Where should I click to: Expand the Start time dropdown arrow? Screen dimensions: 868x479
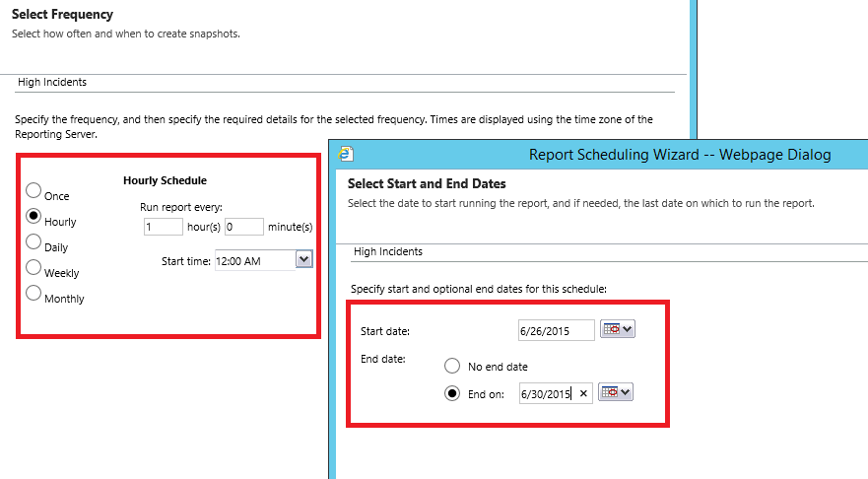(x=303, y=259)
